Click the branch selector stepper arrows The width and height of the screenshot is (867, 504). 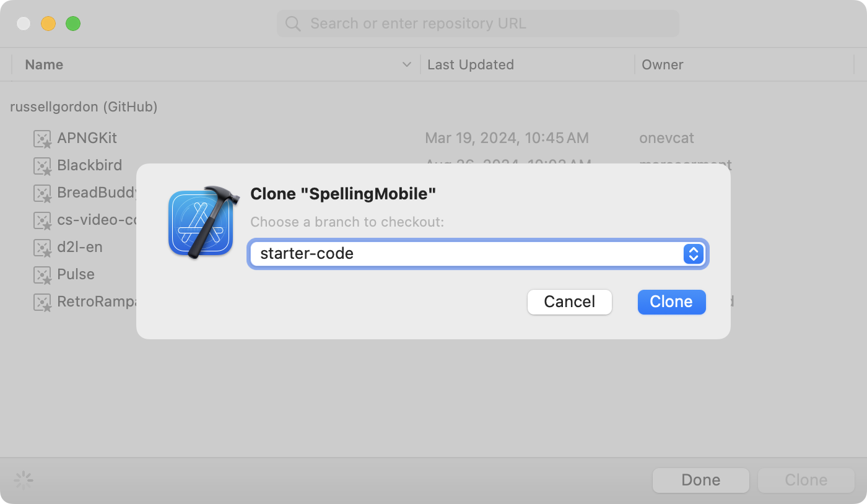coord(693,254)
